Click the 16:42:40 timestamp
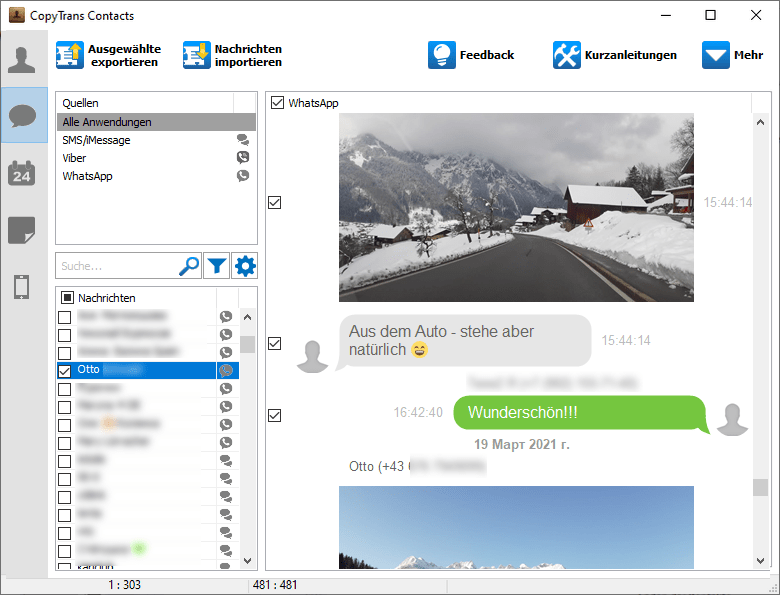 click(418, 412)
